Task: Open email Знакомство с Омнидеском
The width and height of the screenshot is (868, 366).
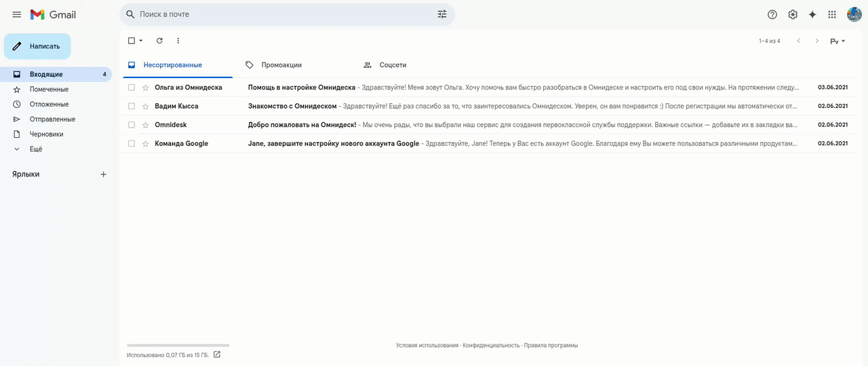Action: (x=292, y=107)
